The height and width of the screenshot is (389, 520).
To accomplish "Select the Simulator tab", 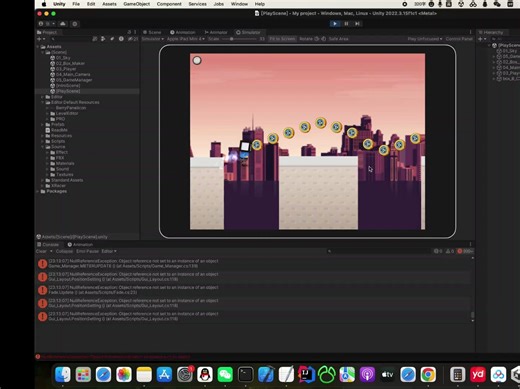I will coord(248,32).
